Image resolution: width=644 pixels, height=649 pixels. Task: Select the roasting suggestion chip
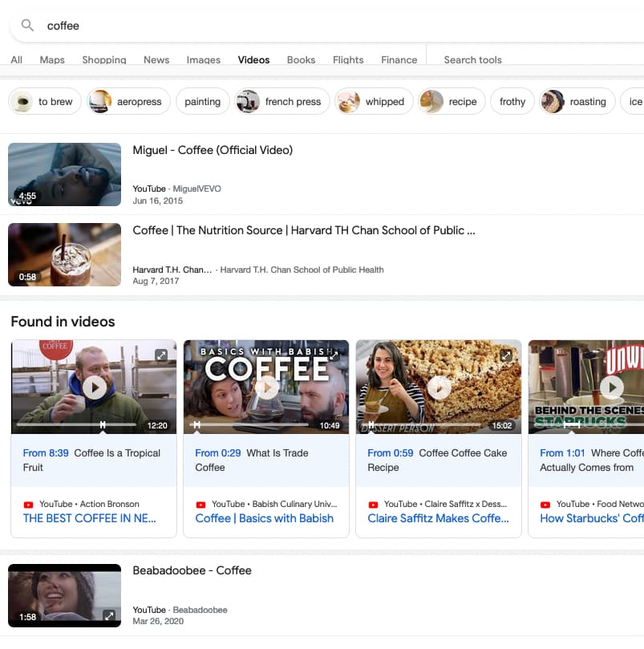tap(577, 101)
